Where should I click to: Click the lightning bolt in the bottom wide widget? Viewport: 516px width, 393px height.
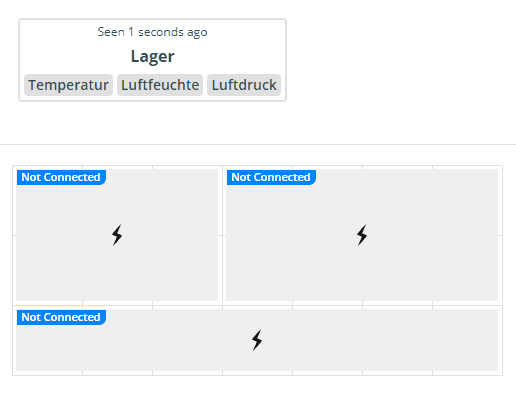[257, 340]
